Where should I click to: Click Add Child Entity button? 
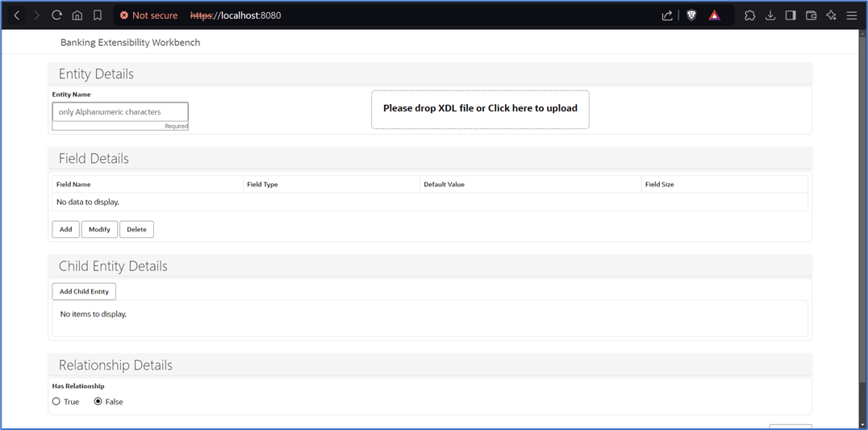(84, 291)
